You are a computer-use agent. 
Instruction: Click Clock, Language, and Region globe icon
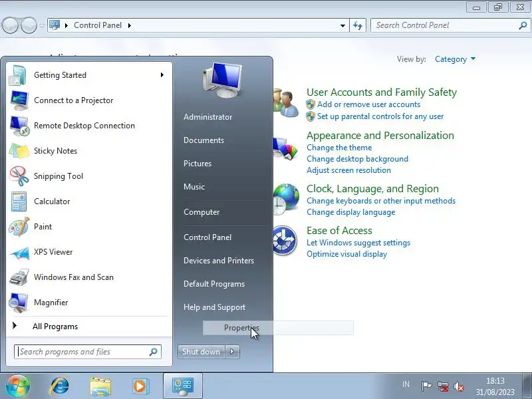(x=286, y=199)
